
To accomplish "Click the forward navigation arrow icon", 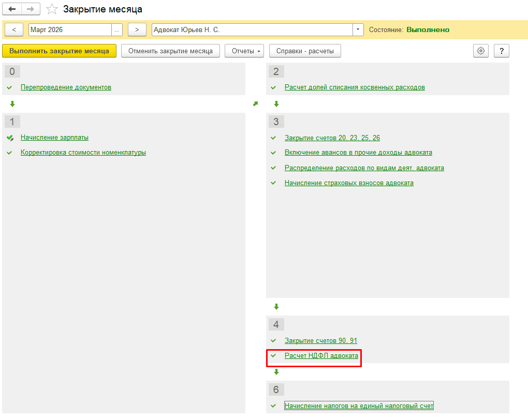I will click(x=31, y=9).
